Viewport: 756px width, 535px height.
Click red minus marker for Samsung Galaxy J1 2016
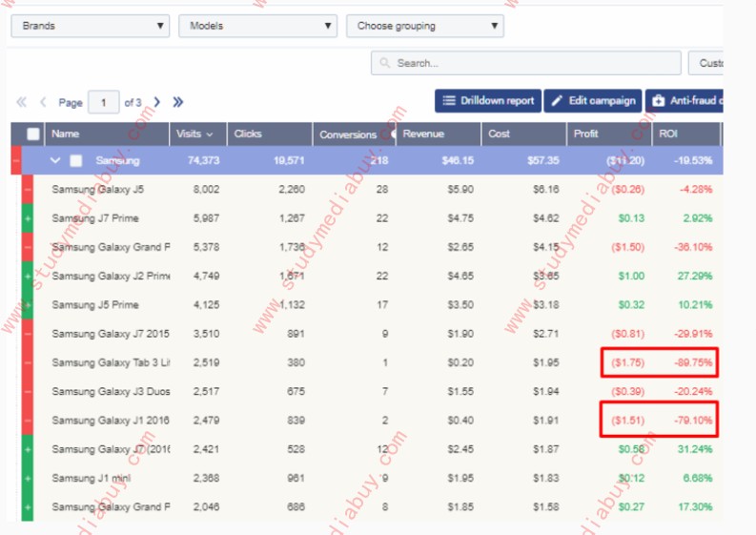28,421
